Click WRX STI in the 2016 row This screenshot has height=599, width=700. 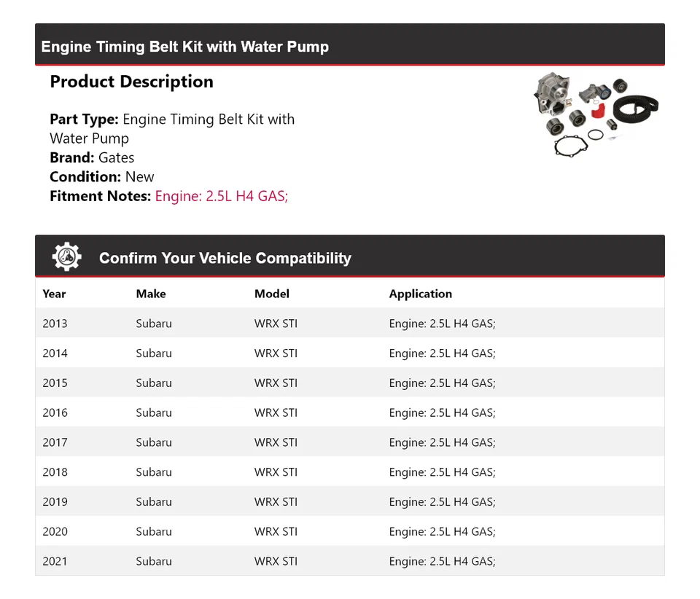276,413
